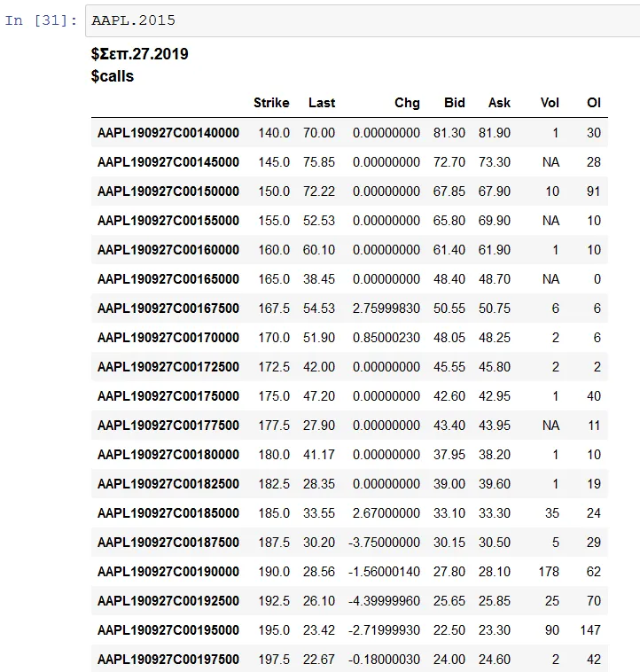Click Last value 41.17

tap(319, 455)
